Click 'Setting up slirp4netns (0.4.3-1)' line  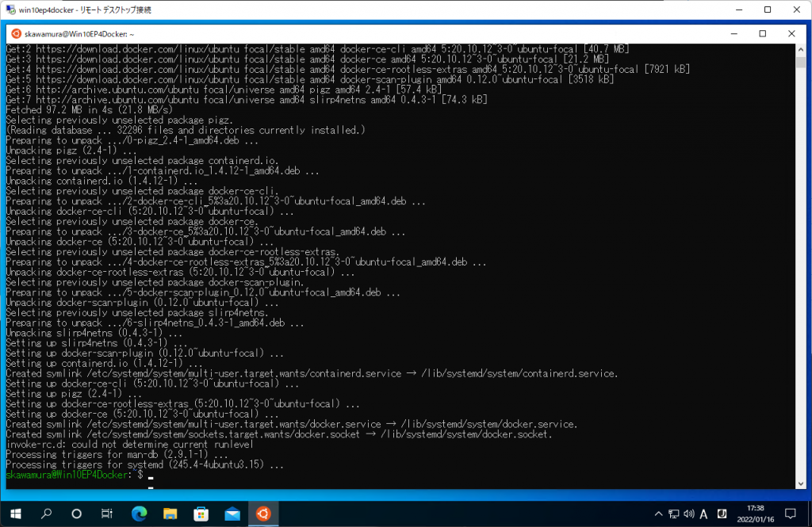[96, 342]
